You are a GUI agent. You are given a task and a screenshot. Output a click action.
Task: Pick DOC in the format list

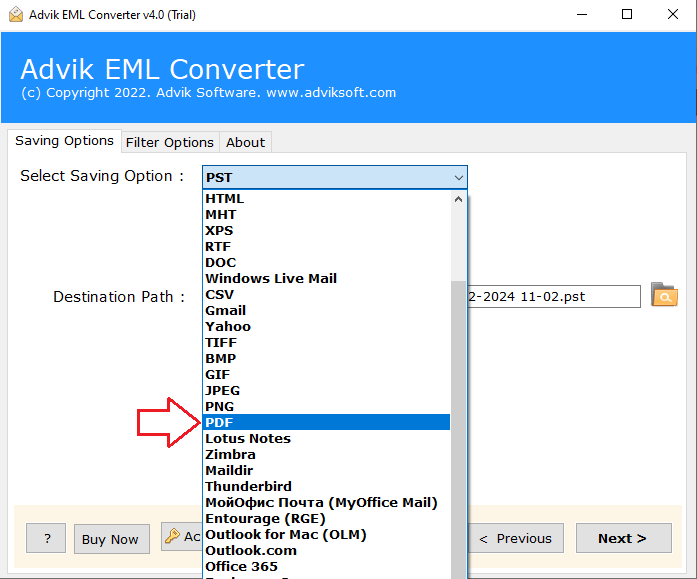326,263
